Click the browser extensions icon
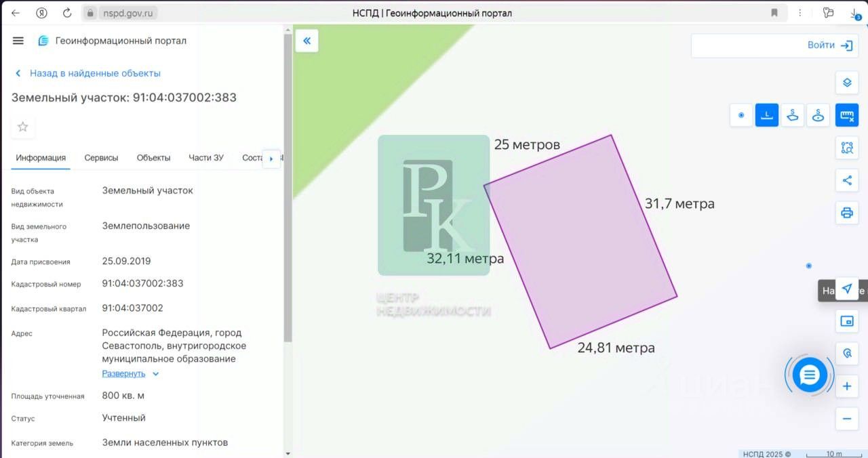The image size is (868, 458). [828, 13]
